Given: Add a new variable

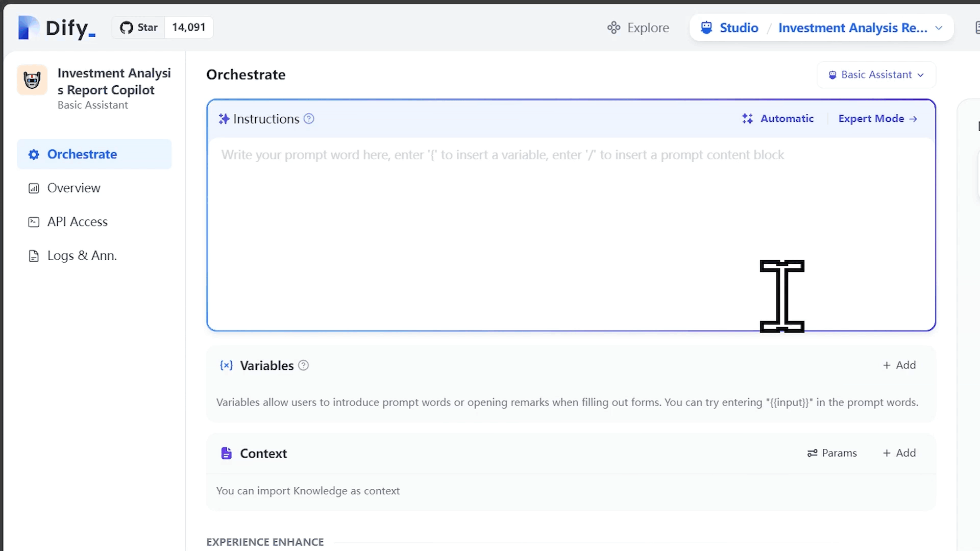Looking at the screenshot, I should click(899, 365).
